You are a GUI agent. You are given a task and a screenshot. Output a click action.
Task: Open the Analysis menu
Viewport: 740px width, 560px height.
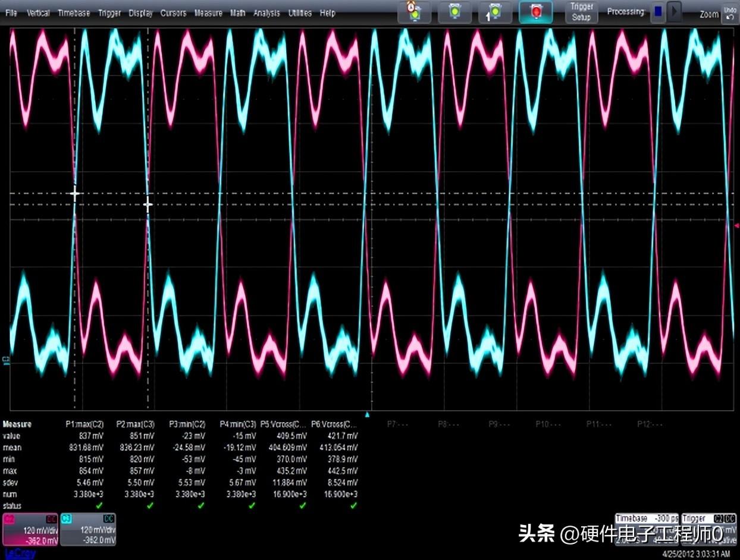point(266,13)
